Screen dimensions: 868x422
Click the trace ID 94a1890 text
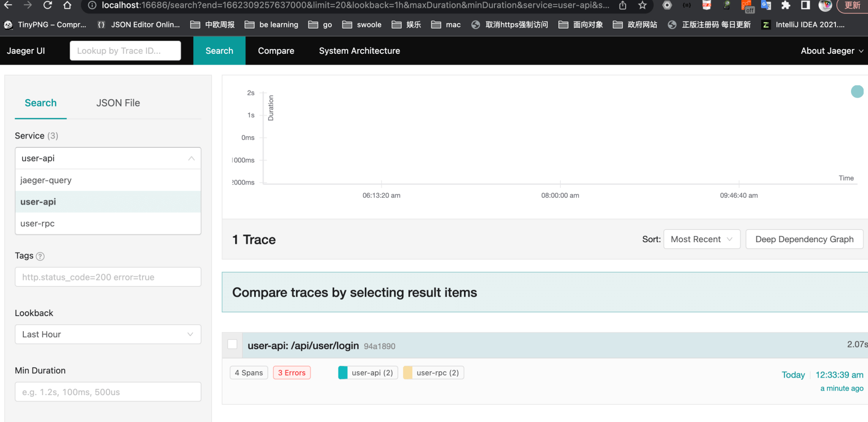coord(380,347)
